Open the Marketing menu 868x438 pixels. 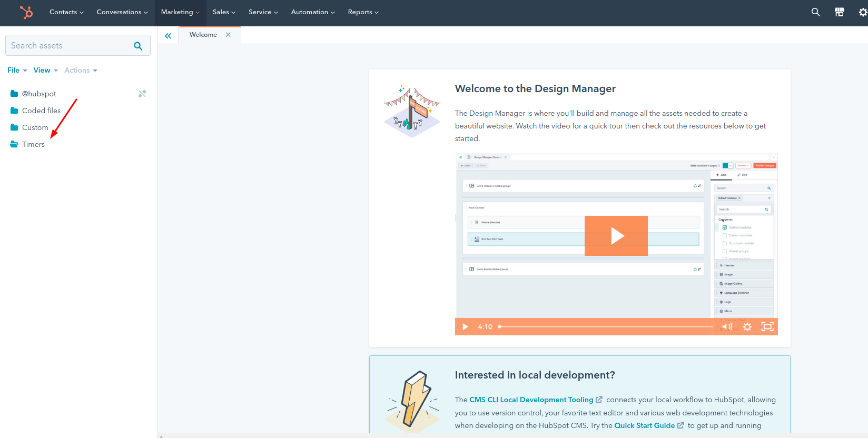[x=180, y=12]
